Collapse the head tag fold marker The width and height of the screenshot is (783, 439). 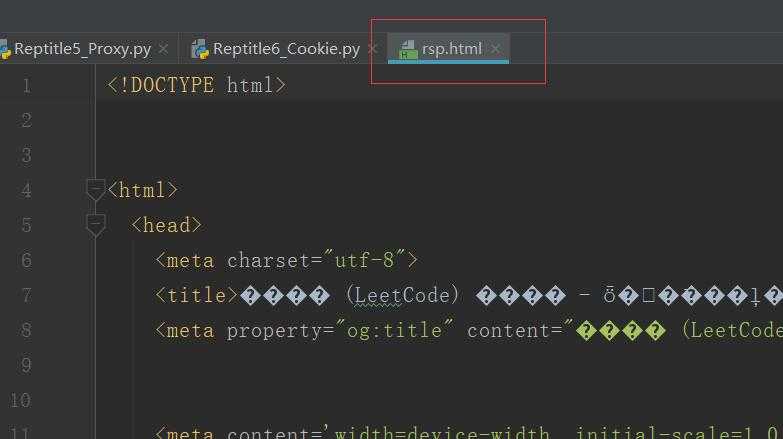click(95, 225)
